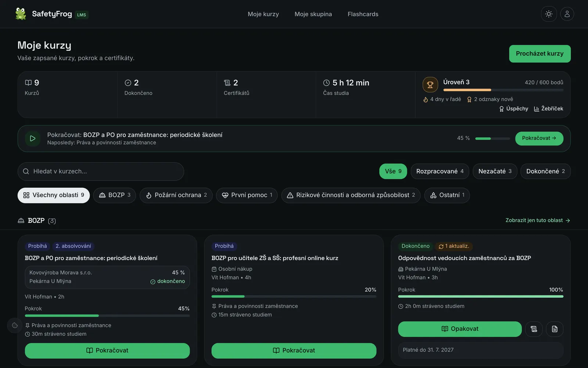Click the '1 aktualiz.' refresh badge

[x=454, y=246]
